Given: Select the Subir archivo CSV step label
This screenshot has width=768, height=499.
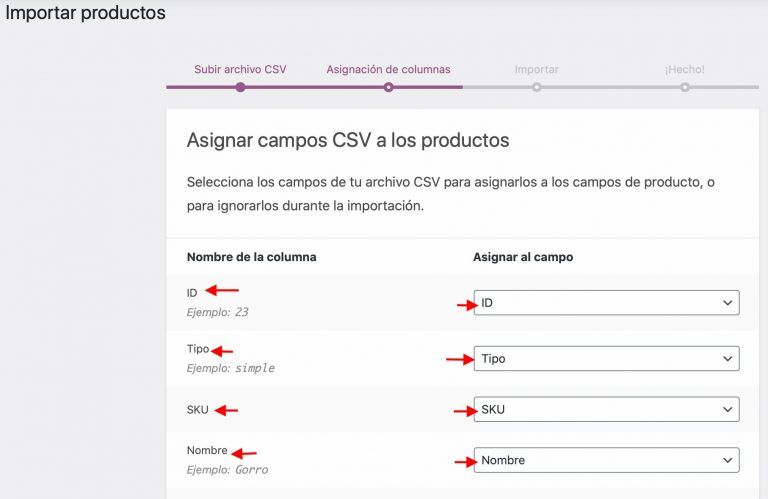Looking at the screenshot, I should click(x=240, y=70).
